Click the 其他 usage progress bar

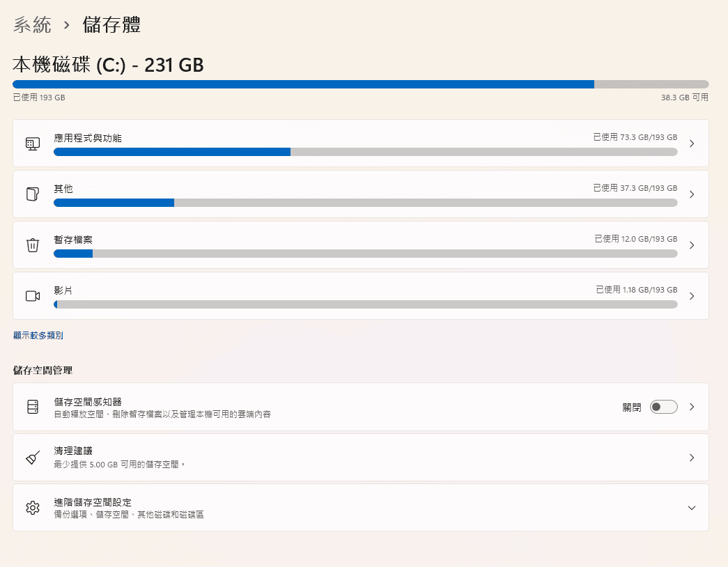coord(365,203)
